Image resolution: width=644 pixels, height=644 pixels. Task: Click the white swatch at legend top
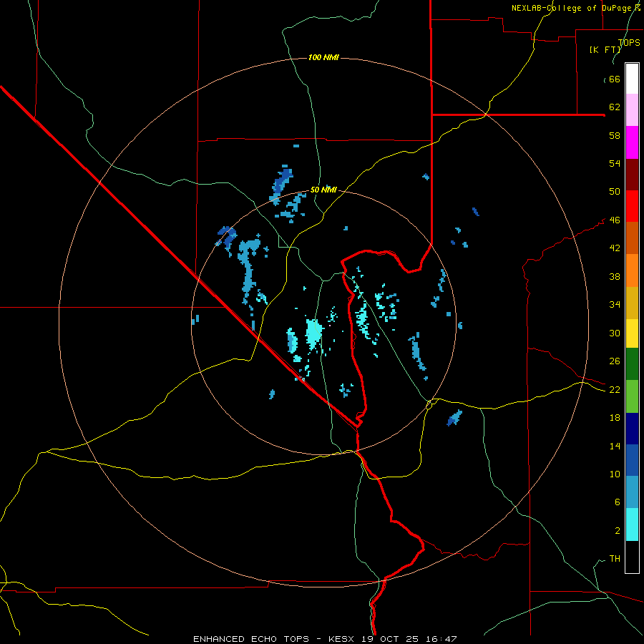pyautogui.click(x=632, y=79)
